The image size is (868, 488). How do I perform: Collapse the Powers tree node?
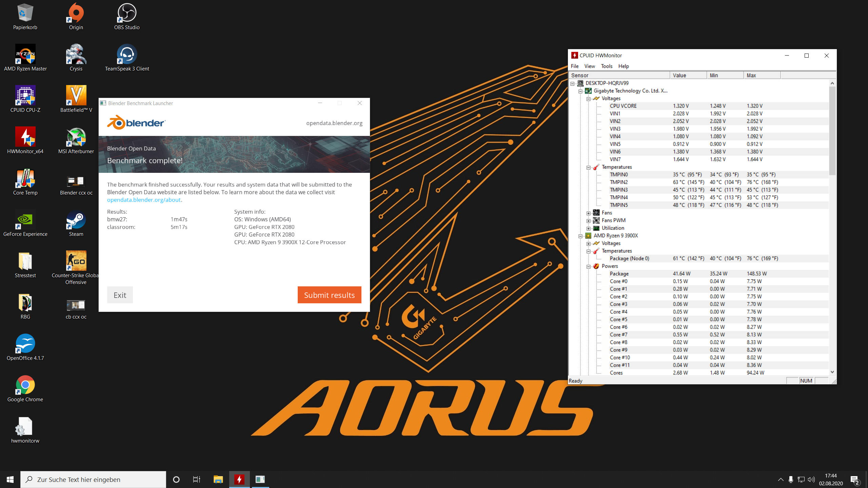point(589,266)
